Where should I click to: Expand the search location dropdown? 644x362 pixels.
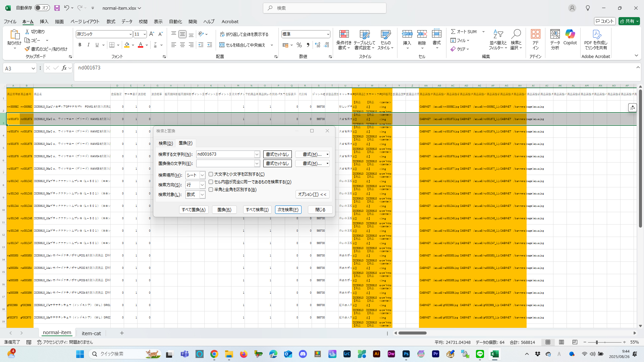pos(202,175)
